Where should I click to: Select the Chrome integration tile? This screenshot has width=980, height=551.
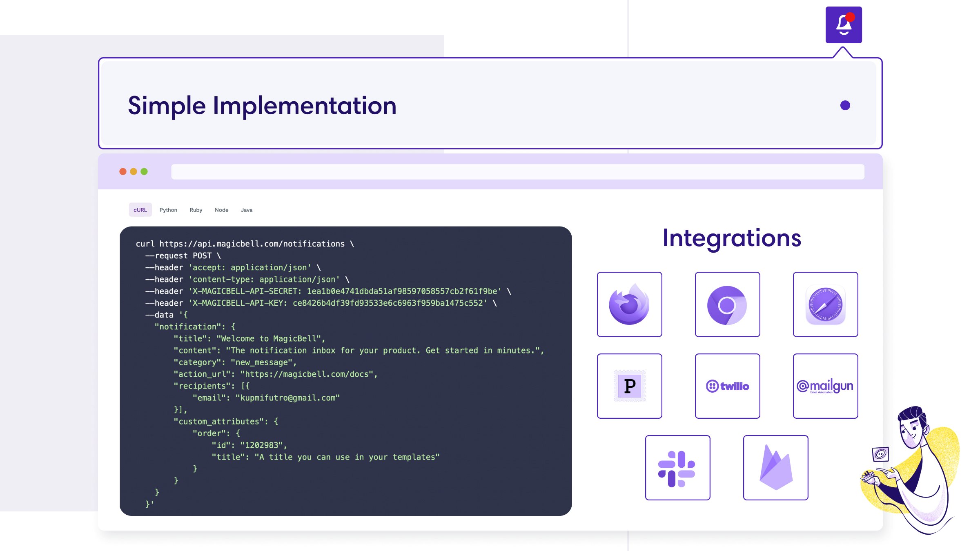coord(727,304)
